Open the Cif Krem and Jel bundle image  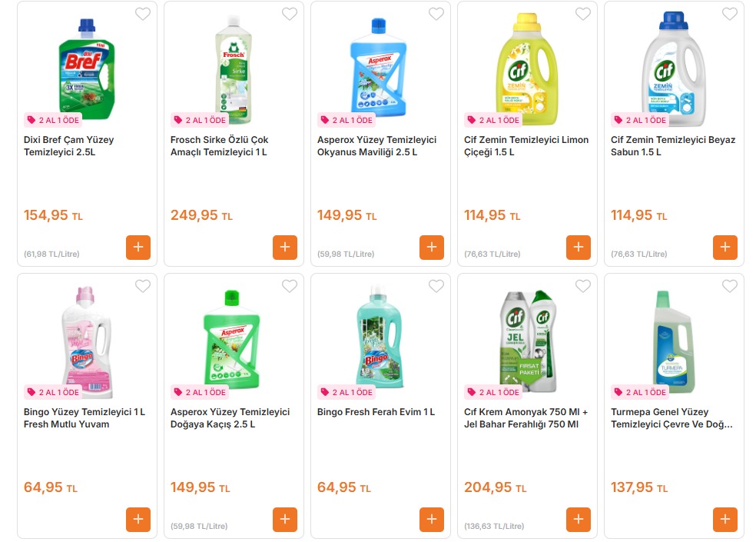(527, 337)
